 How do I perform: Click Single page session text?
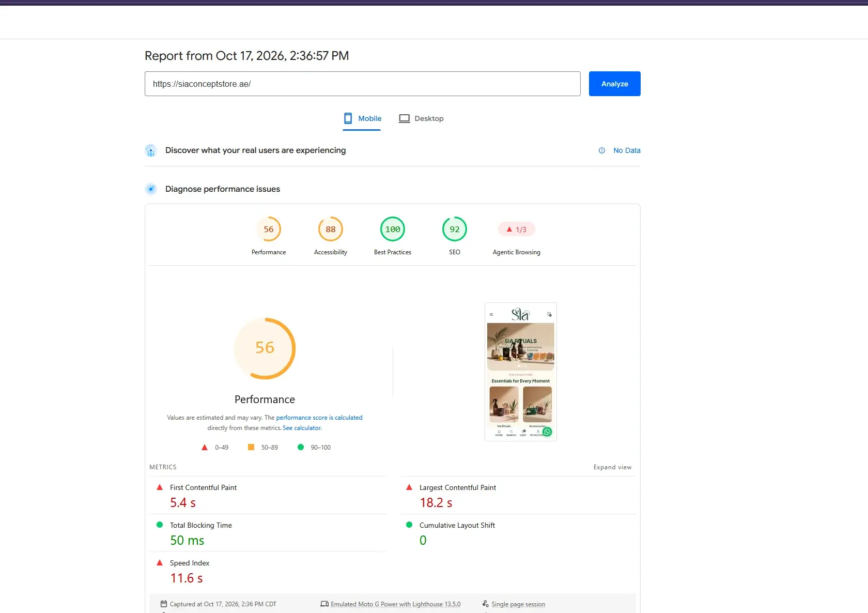tap(518, 604)
